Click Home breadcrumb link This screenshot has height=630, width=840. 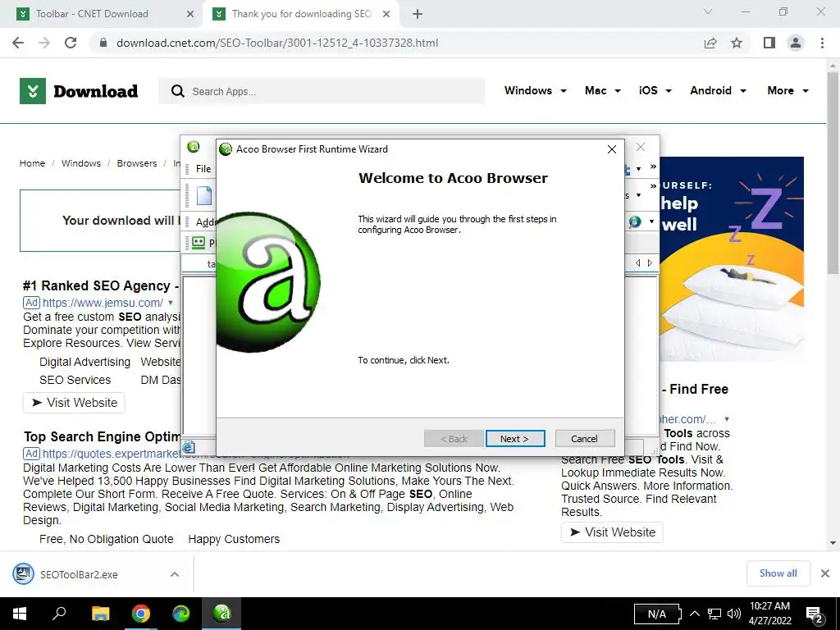[32, 163]
